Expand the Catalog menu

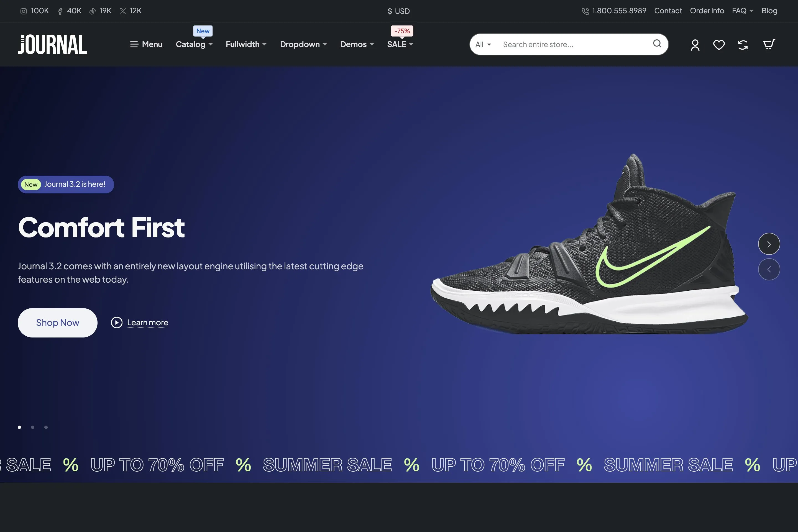pyautogui.click(x=194, y=44)
